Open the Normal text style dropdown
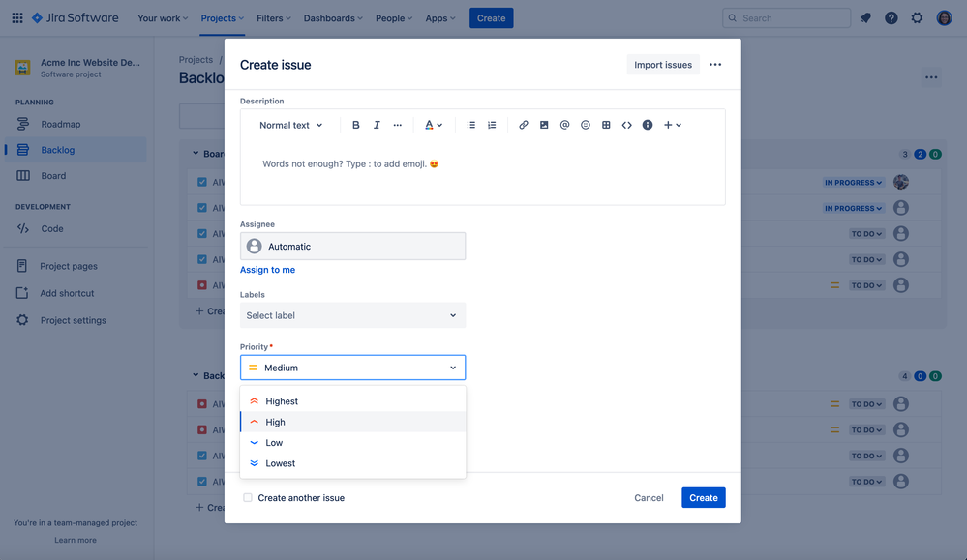Image resolution: width=967 pixels, height=560 pixels. [290, 125]
